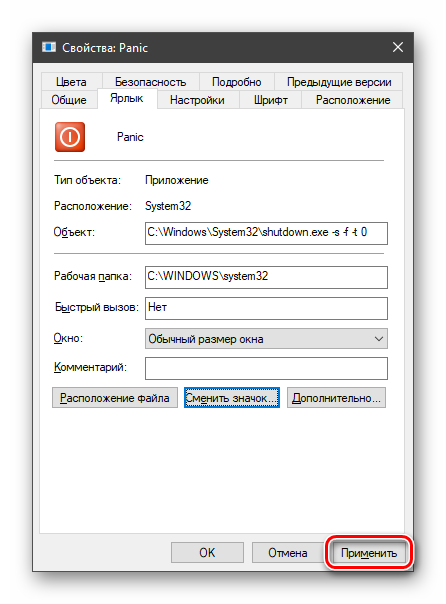Go to the Предыдущие версии tab

[x=339, y=82]
